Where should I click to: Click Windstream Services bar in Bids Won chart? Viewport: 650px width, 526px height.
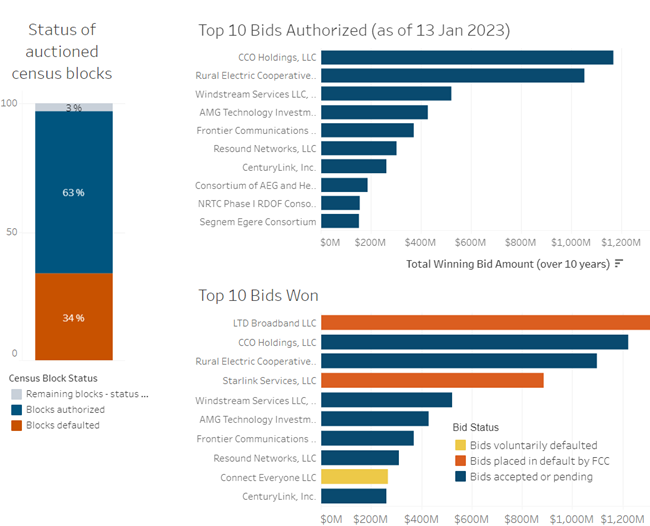[x=387, y=400]
